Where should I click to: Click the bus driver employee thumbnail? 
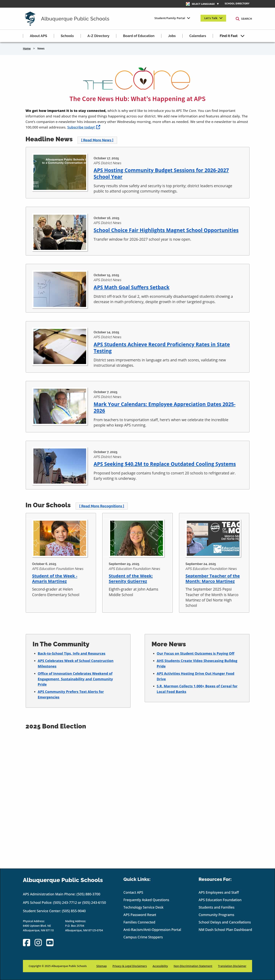pos(60,406)
